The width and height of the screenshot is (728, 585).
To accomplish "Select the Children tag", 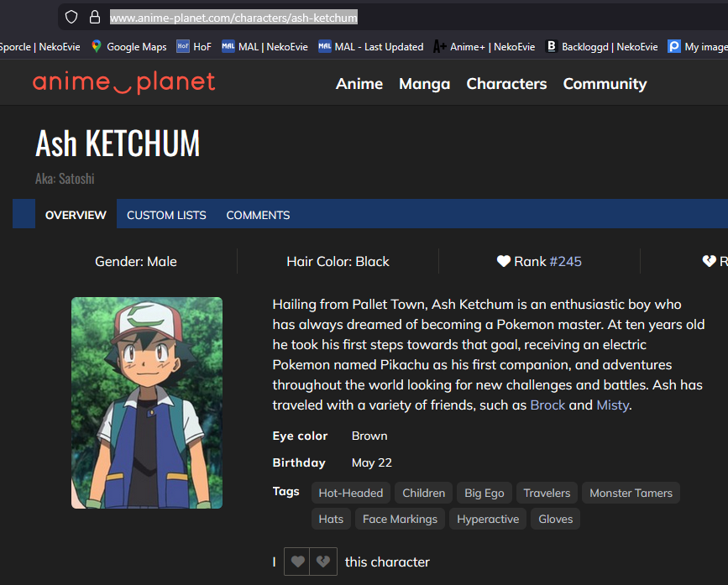I will (x=424, y=493).
